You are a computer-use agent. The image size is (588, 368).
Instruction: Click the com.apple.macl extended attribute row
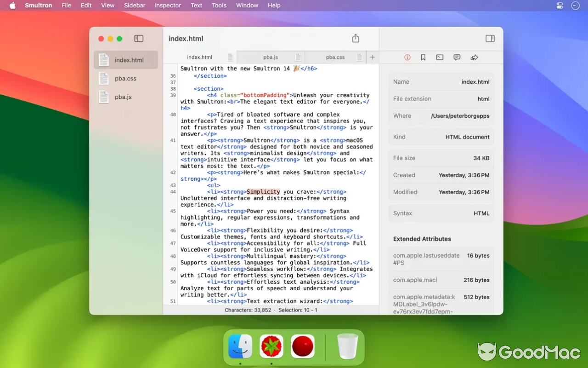(x=441, y=280)
